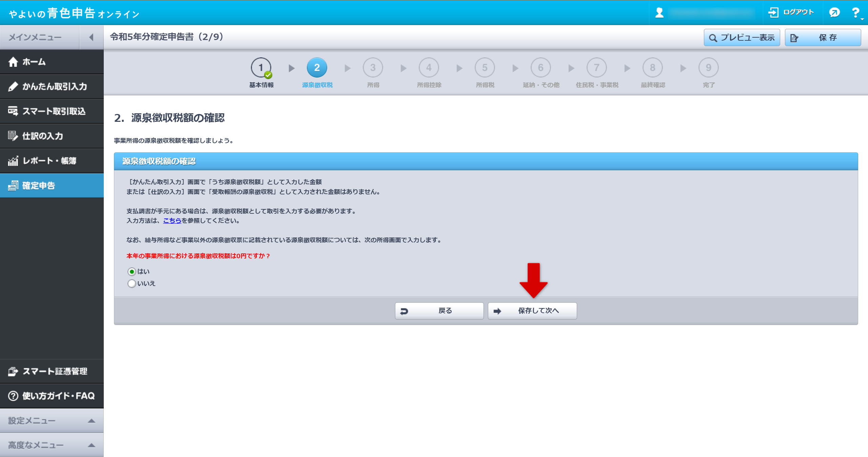Viewport: 868px width, 457px height.
Task: Open かんたん取引入力 pencil icon
Action: click(x=13, y=87)
